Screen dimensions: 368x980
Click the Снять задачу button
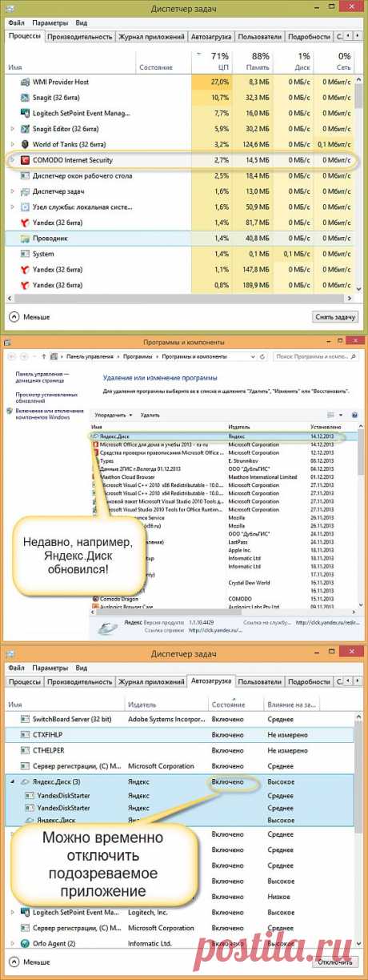(334, 317)
